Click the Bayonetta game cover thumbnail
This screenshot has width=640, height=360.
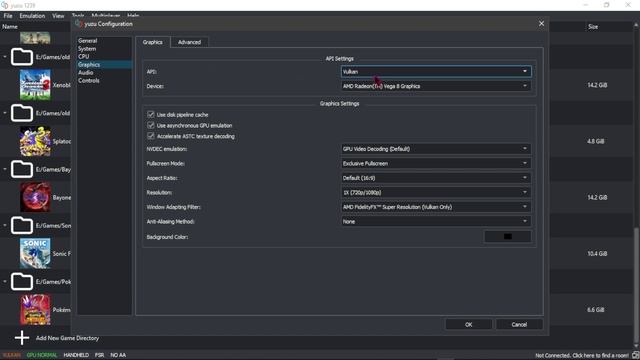tap(35, 197)
